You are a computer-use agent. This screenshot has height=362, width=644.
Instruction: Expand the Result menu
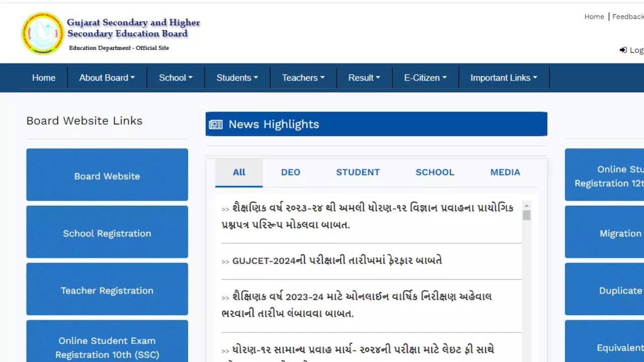364,78
